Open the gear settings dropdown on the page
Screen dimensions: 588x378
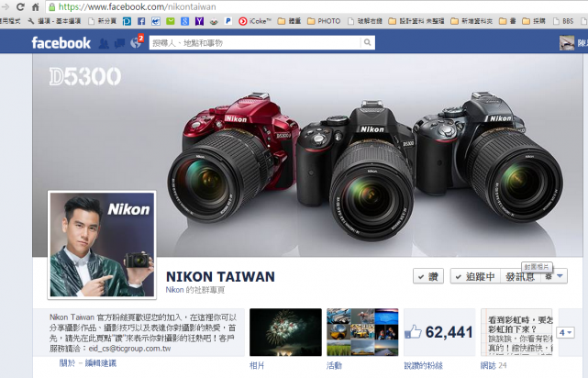point(554,276)
